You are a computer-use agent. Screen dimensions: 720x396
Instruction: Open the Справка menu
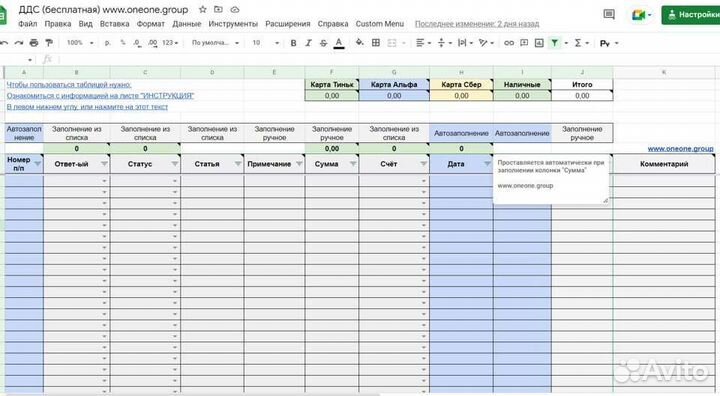tap(333, 24)
